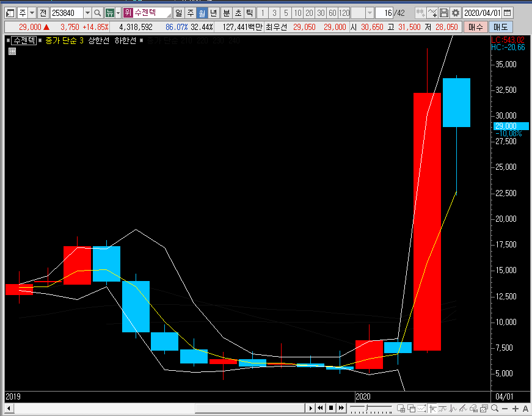
Task: Switch chart to second 초 period
Action: pyautogui.click(x=238, y=13)
